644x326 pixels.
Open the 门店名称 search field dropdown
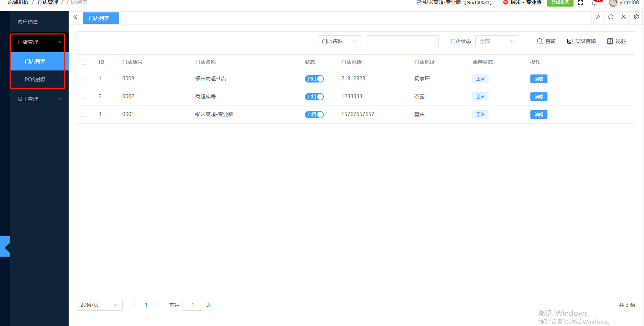pyautogui.click(x=339, y=42)
